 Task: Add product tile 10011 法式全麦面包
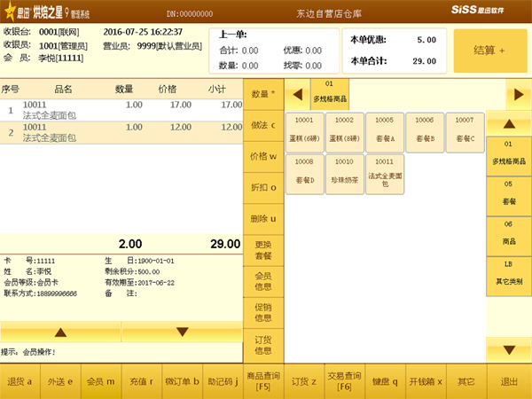click(x=385, y=175)
